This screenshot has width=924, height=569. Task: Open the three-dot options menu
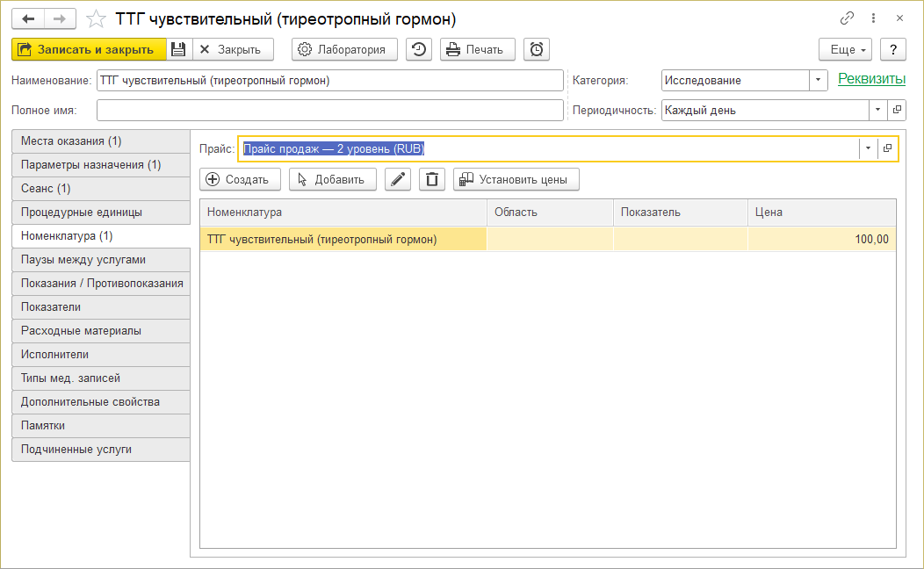(873, 18)
